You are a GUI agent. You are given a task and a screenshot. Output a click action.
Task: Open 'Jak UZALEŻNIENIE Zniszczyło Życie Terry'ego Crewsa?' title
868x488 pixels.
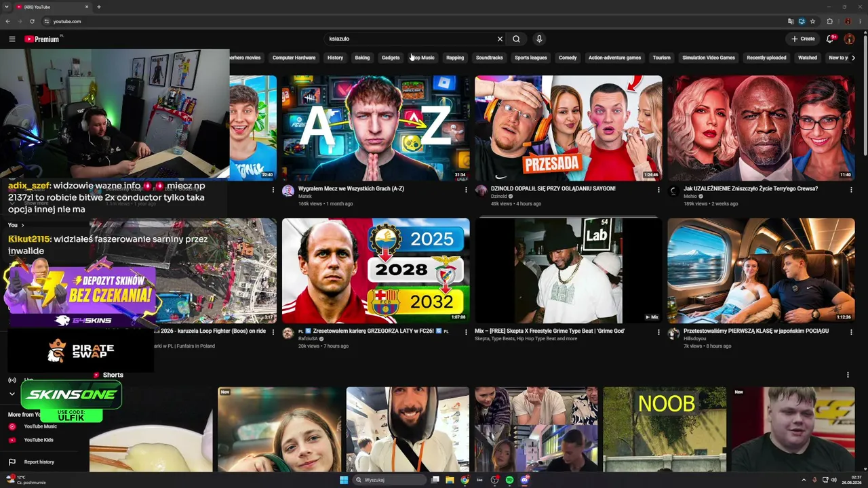point(751,188)
